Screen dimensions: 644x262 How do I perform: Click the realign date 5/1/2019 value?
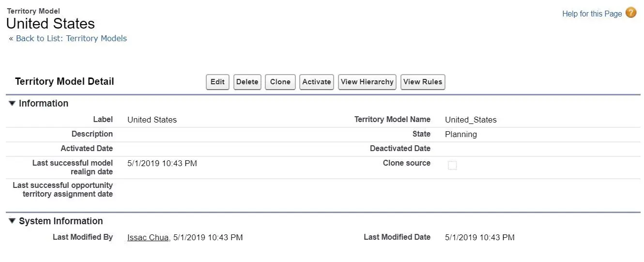click(x=162, y=163)
